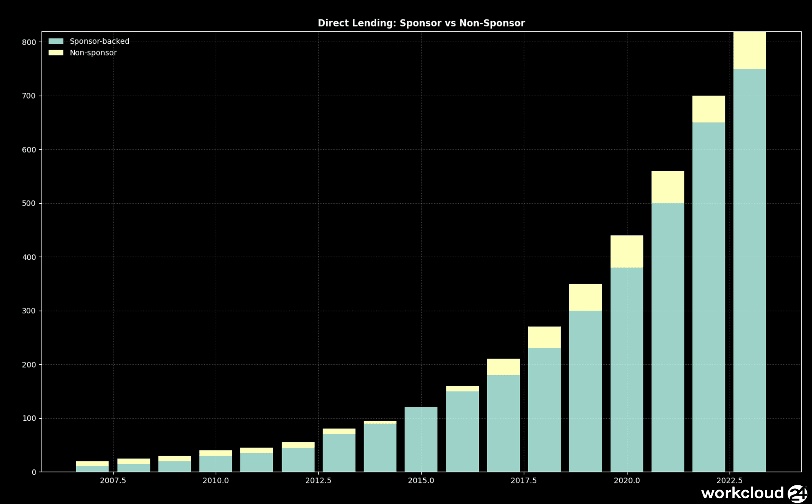This screenshot has width=812, height=504.
Task: Click the yellow top of the 2021 bar
Action: click(668, 187)
